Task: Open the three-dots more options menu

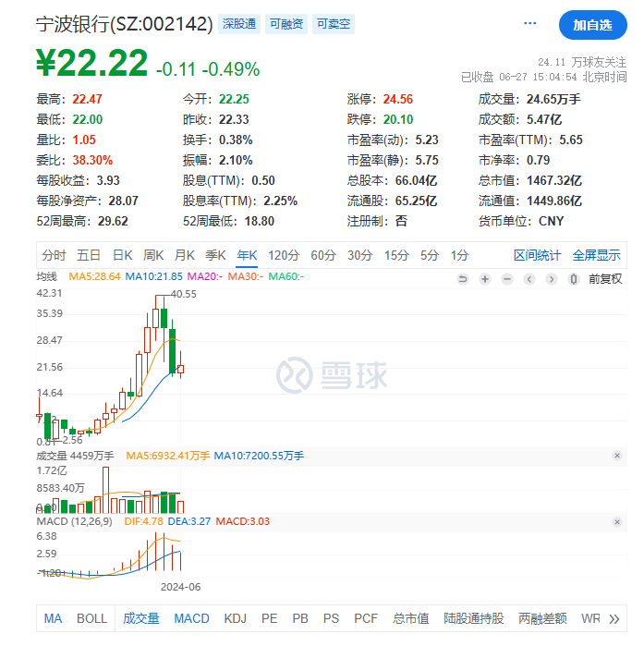Action: click(x=529, y=23)
